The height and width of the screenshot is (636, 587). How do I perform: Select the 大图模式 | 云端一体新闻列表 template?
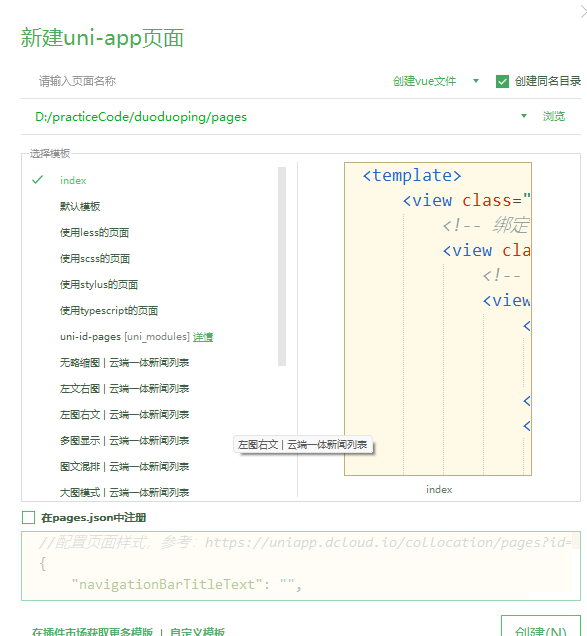click(x=124, y=492)
